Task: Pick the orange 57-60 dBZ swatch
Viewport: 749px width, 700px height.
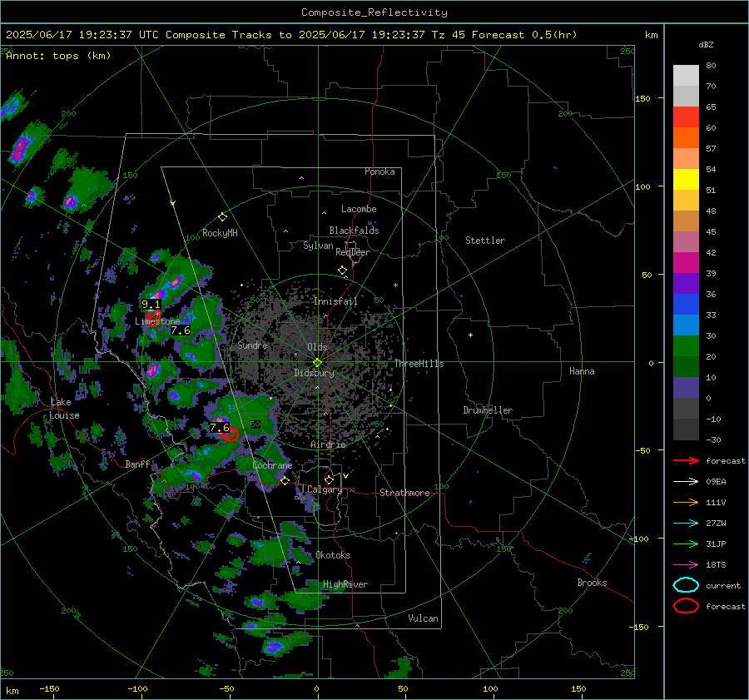Action: tap(686, 138)
